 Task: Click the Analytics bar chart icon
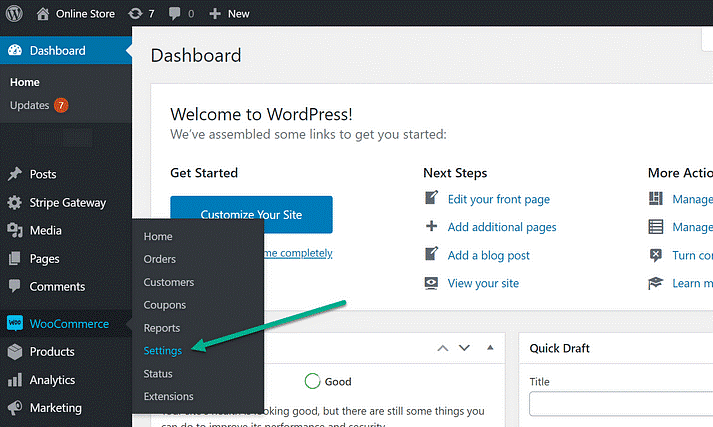(x=14, y=380)
